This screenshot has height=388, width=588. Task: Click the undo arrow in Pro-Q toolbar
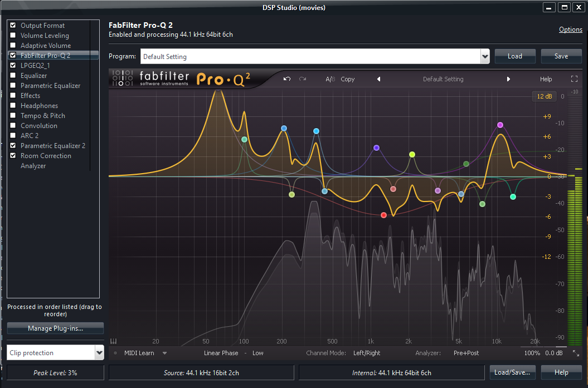click(287, 79)
